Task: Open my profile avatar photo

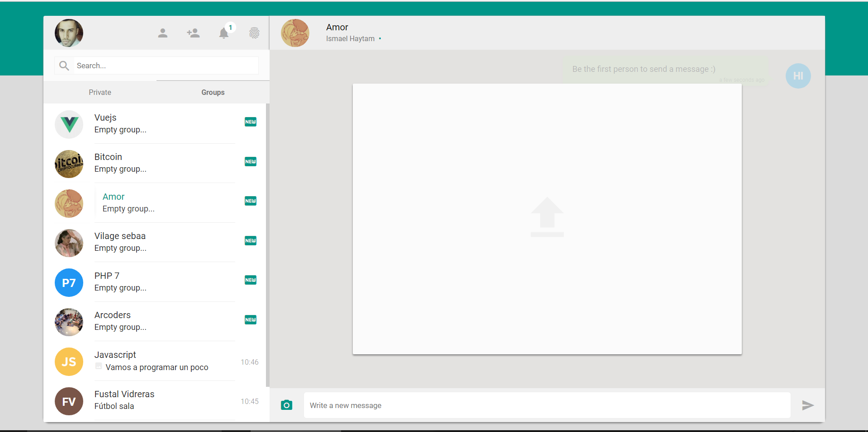Action: 69,33
